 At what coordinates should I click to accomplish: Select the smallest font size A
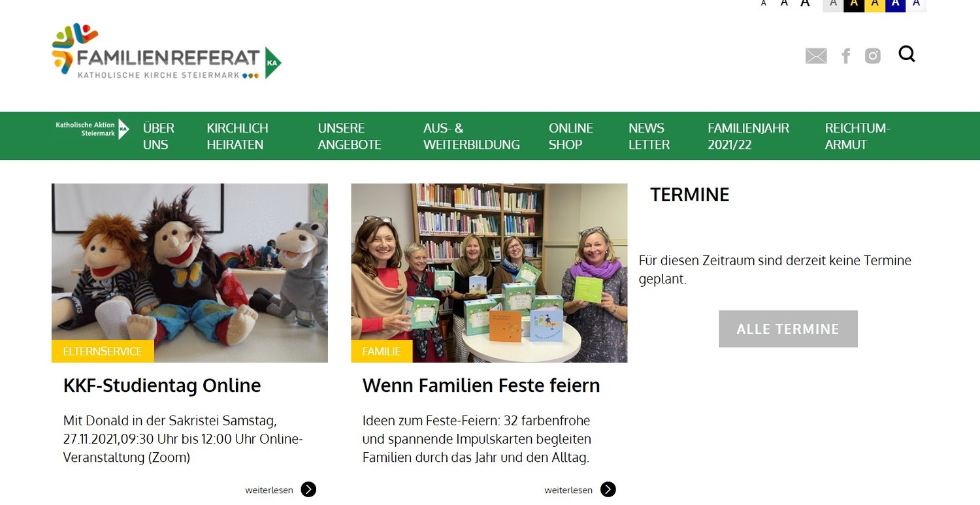764,4
